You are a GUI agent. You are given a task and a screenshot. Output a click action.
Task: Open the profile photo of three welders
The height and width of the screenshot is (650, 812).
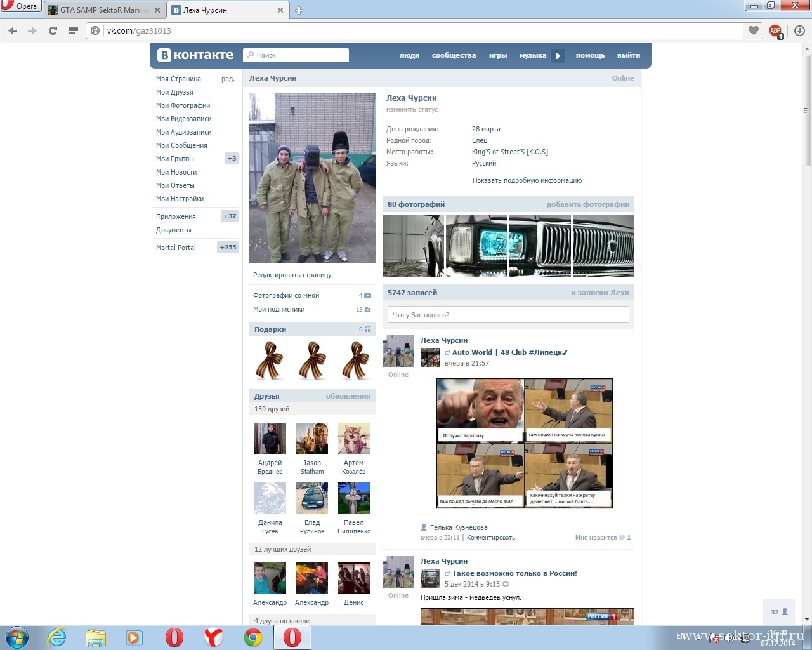click(312, 178)
